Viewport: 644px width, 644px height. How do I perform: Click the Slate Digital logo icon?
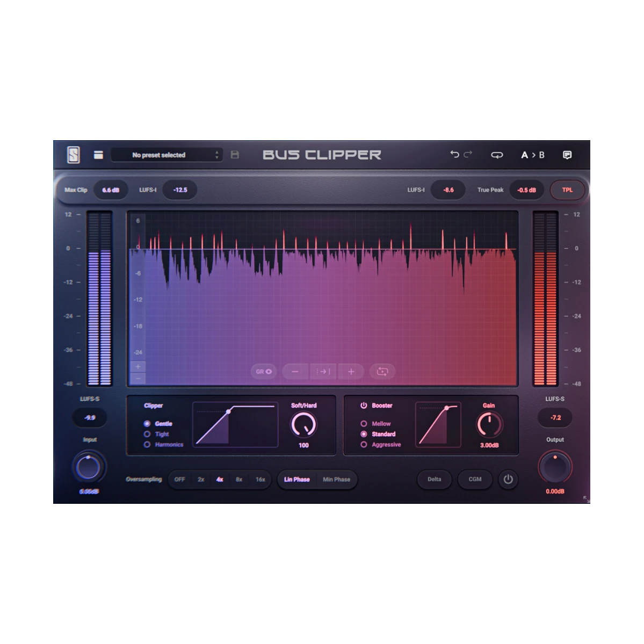(x=74, y=155)
